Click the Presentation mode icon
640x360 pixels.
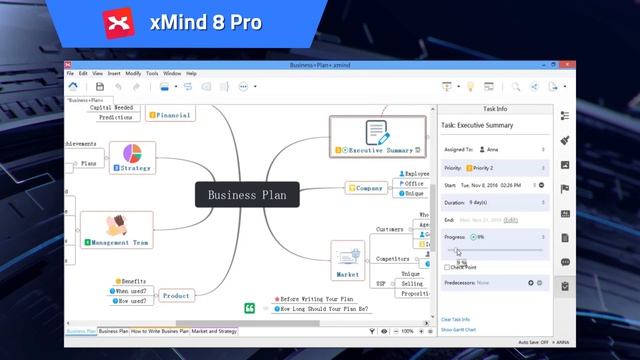tap(447, 87)
